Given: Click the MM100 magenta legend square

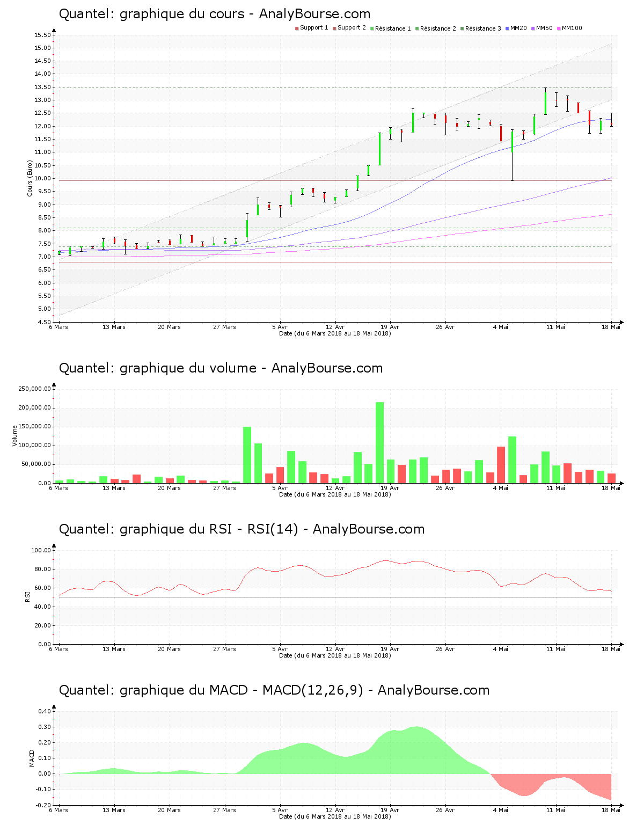Looking at the screenshot, I should click(x=559, y=28).
